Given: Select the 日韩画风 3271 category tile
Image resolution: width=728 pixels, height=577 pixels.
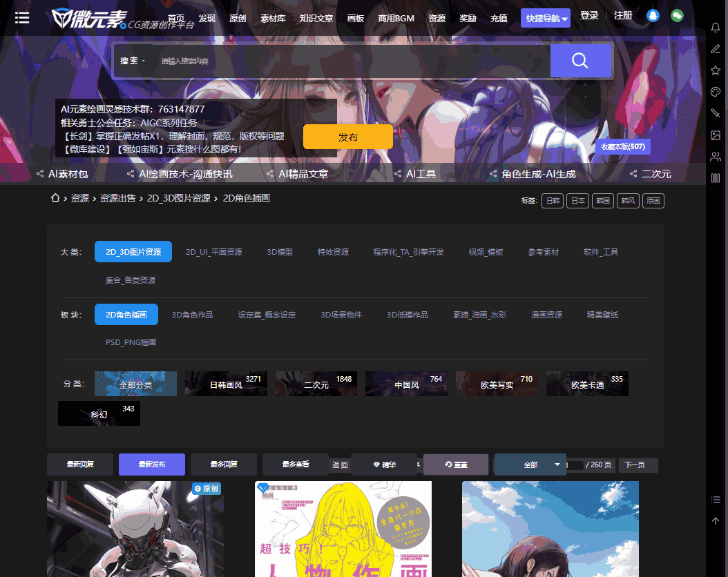Looking at the screenshot, I should point(226,384).
